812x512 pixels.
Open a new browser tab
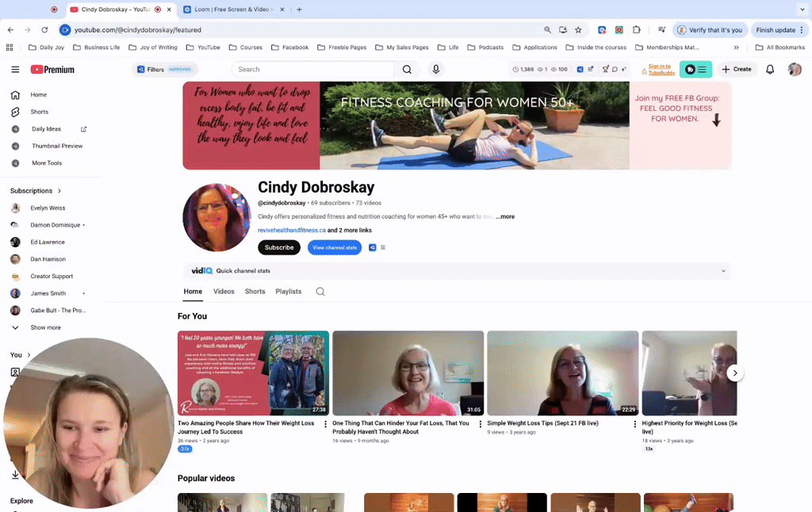click(299, 10)
